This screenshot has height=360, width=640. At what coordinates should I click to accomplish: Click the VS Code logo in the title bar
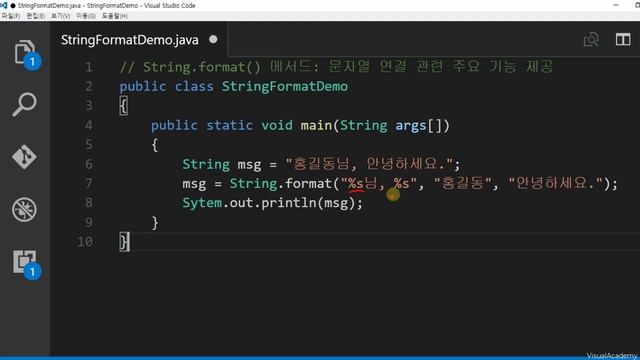pos(4,5)
